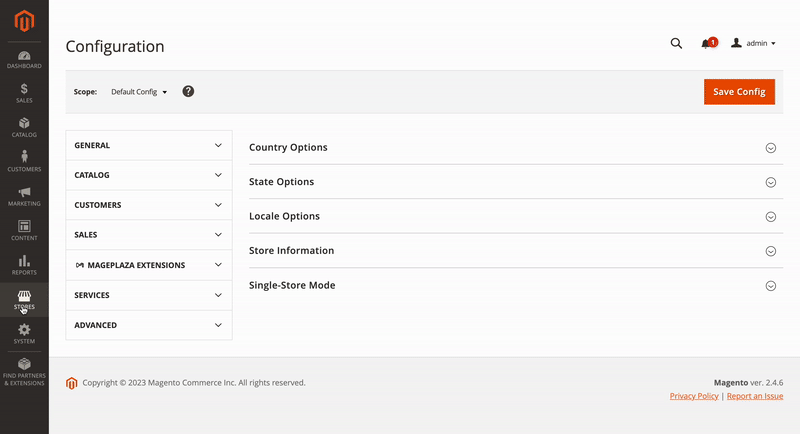This screenshot has height=434, width=800.
Task: Expand the Country Options section
Action: point(516,147)
